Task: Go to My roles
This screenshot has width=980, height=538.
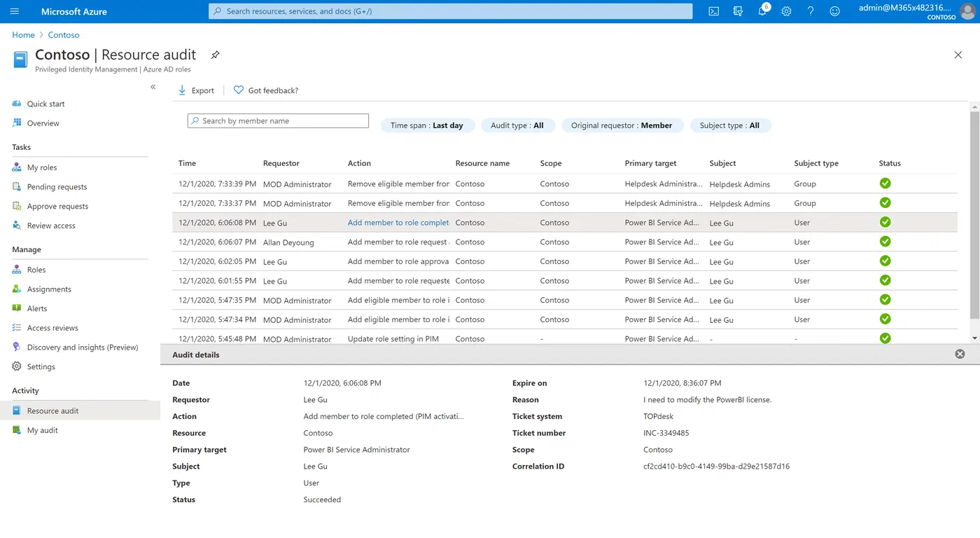Action: 42,167
